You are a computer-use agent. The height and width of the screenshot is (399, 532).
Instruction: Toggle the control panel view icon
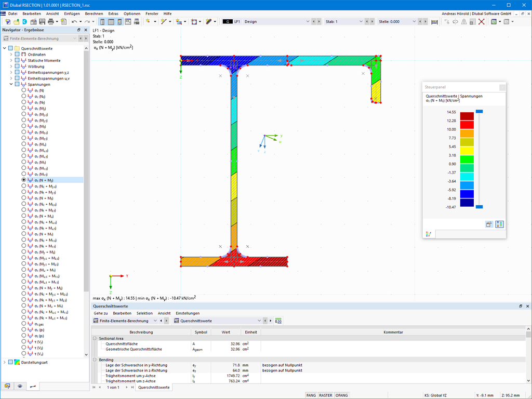click(119, 22)
